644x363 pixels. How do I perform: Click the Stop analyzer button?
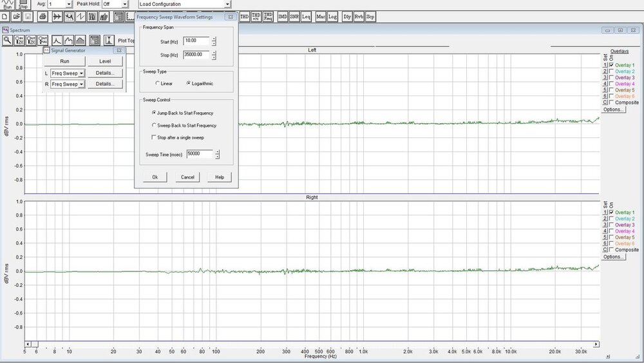[x=23, y=5]
